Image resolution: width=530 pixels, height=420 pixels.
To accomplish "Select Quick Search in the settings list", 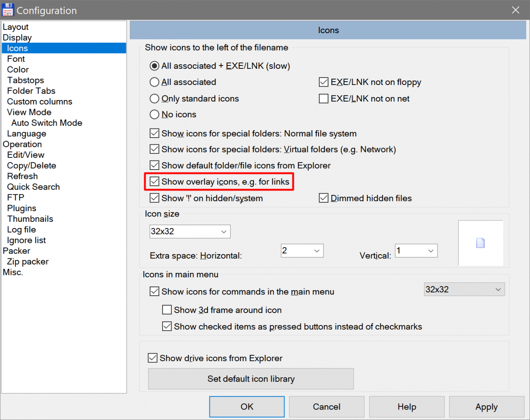I will pyautogui.click(x=33, y=187).
